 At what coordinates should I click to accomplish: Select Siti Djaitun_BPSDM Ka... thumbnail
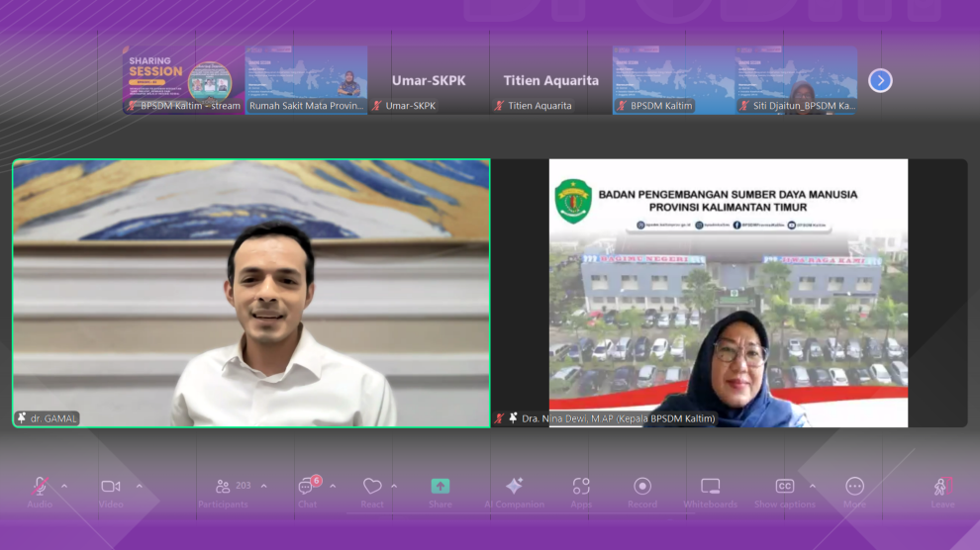pos(796,80)
